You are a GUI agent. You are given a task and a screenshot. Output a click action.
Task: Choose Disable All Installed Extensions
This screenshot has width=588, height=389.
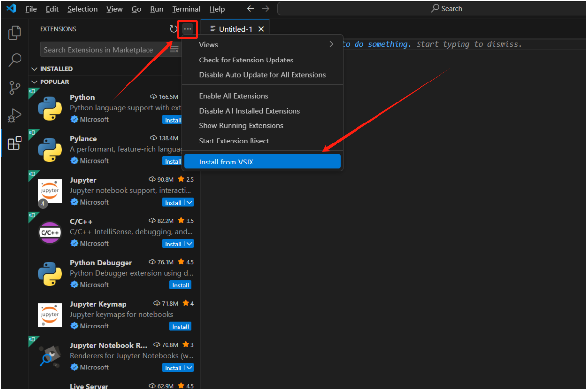[x=262, y=111]
